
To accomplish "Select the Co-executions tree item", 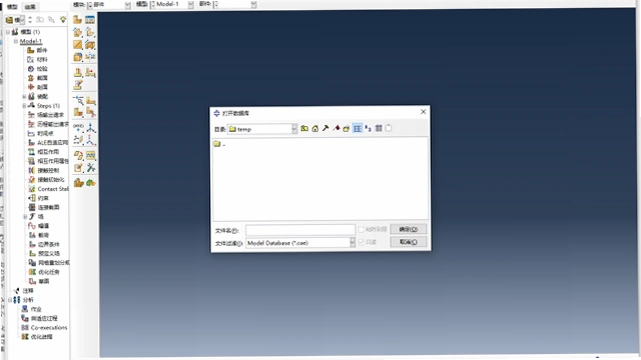I will 49,328.
